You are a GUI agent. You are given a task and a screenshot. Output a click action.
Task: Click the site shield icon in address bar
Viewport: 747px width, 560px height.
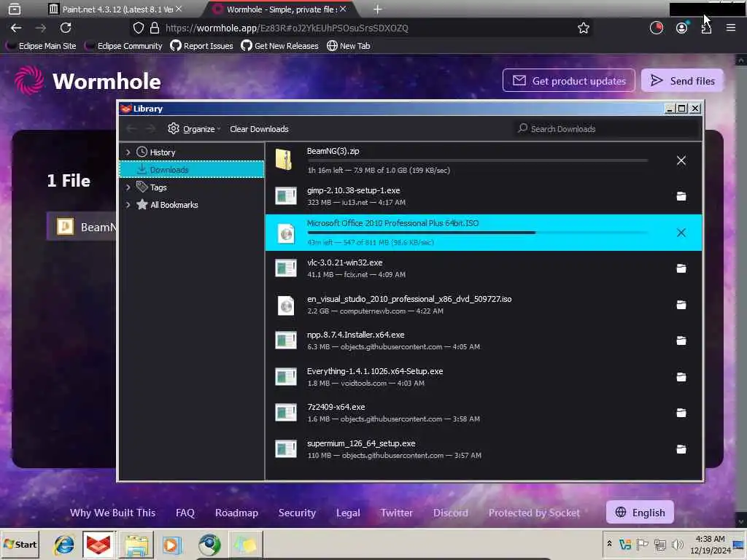(138, 28)
